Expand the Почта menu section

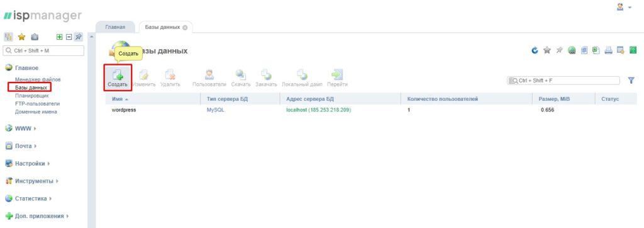(x=21, y=146)
